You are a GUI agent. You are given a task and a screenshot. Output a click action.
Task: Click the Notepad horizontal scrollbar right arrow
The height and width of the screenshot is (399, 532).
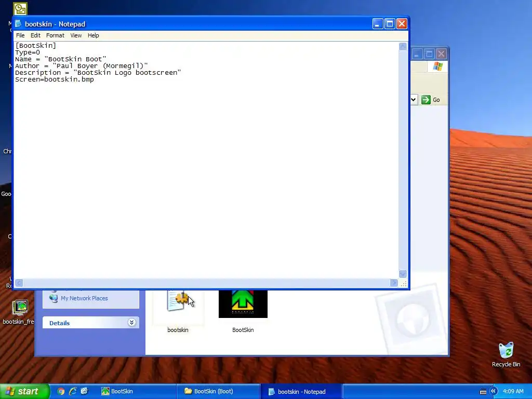pos(394,283)
